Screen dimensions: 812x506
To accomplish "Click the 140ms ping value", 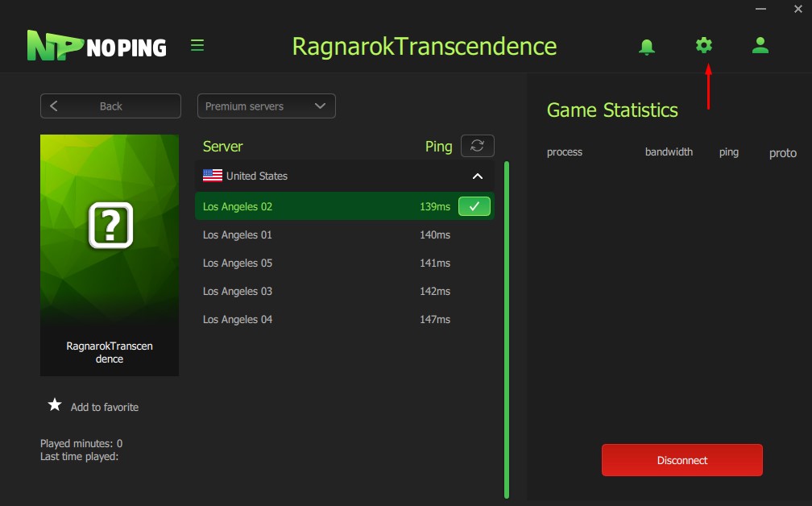I will [435, 234].
